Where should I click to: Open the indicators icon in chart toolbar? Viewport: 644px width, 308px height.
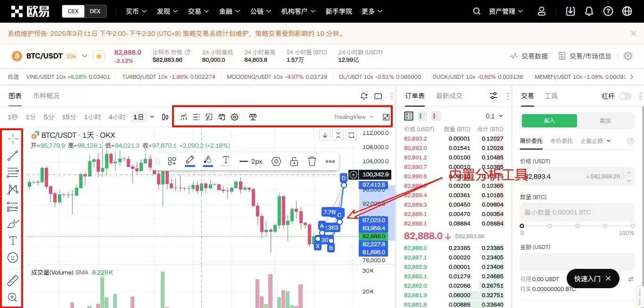[x=184, y=117]
